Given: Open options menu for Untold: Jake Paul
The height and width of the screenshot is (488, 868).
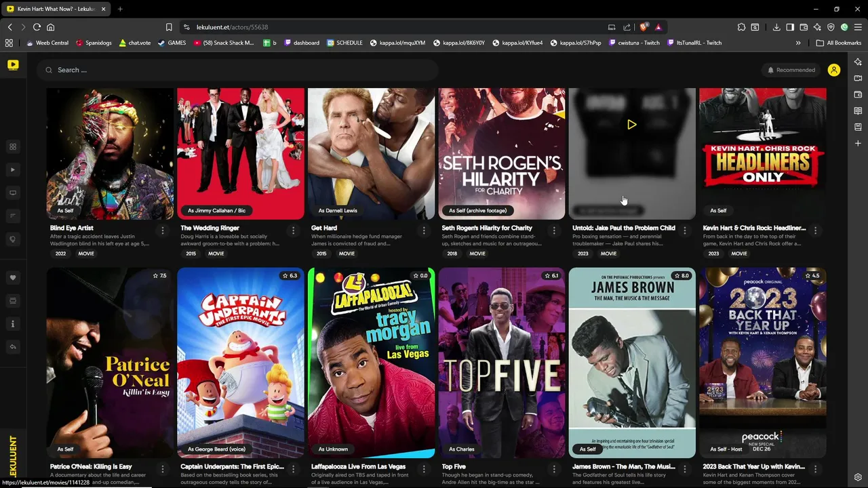Looking at the screenshot, I should coord(685,231).
